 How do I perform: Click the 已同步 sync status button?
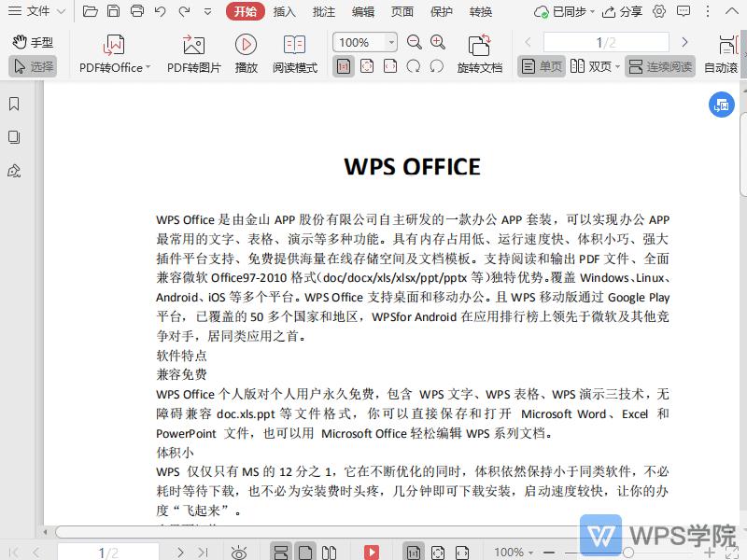562,11
